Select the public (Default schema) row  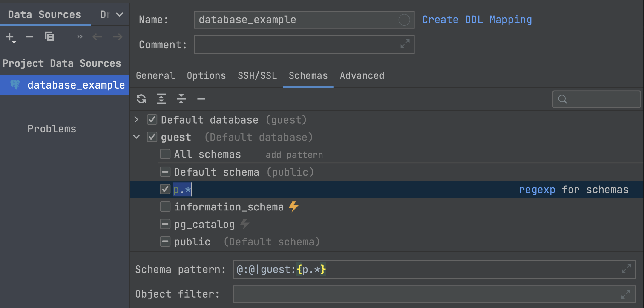click(x=247, y=242)
